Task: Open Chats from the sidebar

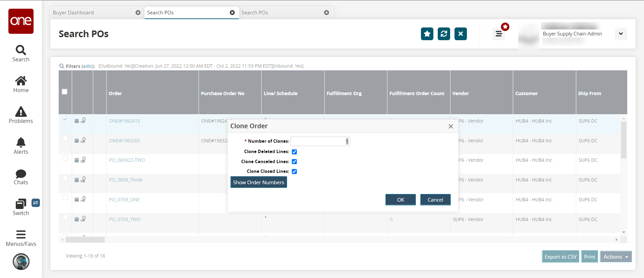Action: [x=21, y=177]
